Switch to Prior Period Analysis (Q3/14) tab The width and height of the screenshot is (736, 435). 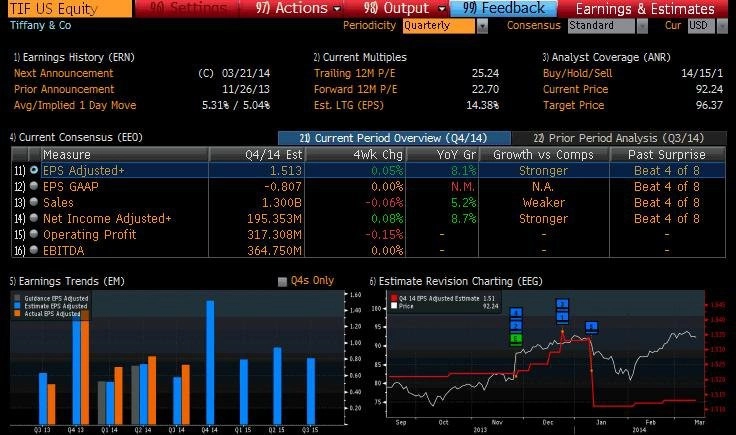[x=619, y=138]
